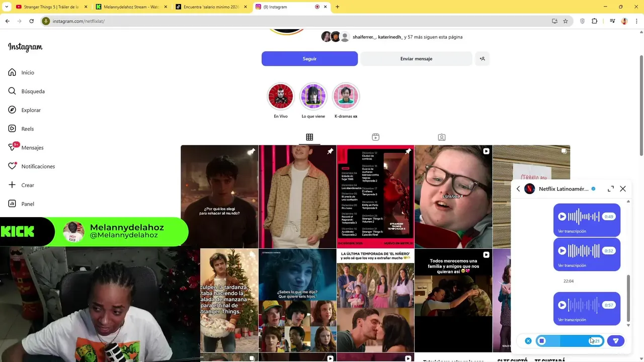
Task: Open the K-dramas highlight
Action: (346, 96)
